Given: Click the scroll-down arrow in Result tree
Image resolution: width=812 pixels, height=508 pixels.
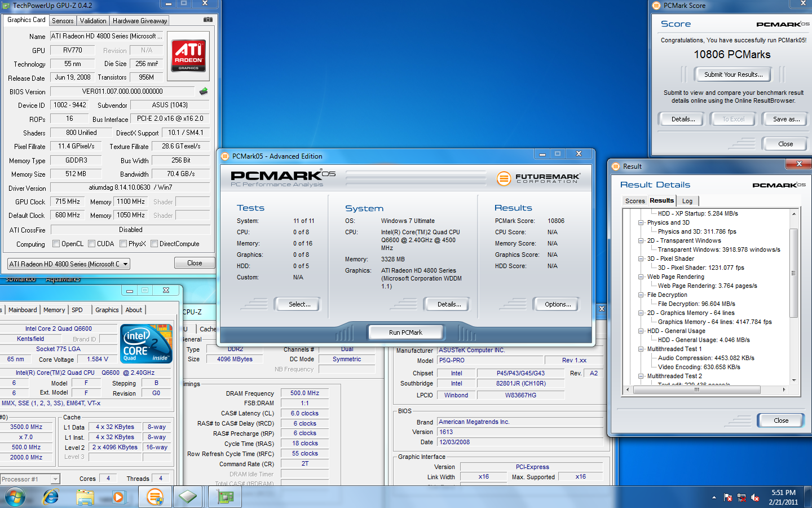Looking at the screenshot, I should [x=793, y=380].
